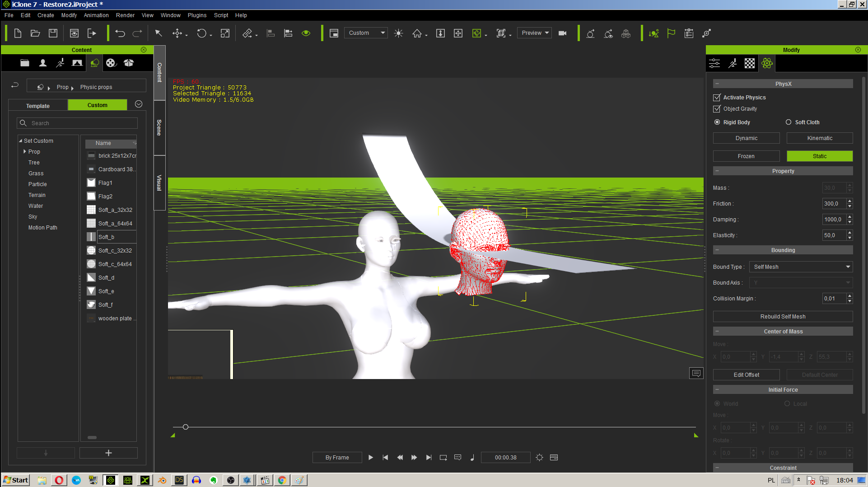868x487 pixels.
Task: Click the Rebuild Self Mesh button
Action: [783, 316]
